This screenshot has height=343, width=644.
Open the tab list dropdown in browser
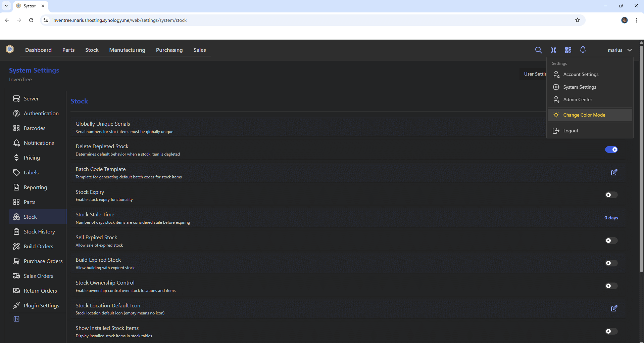click(x=6, y=6)
